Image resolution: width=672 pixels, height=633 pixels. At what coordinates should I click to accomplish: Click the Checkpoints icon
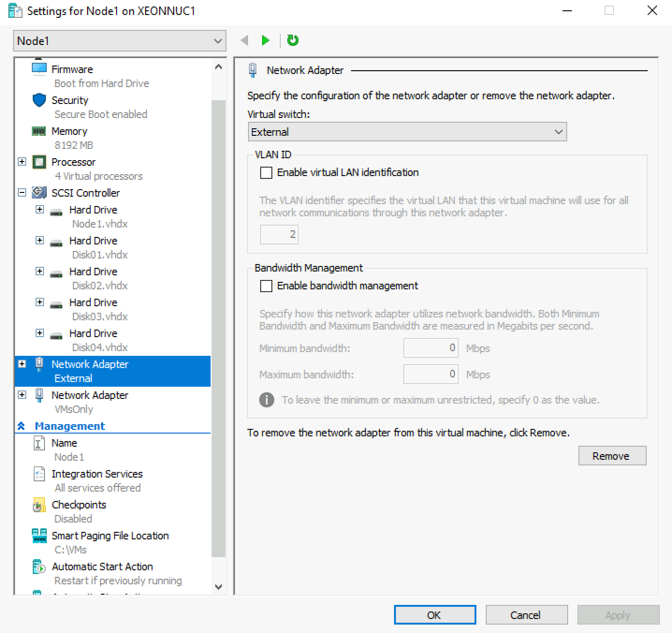(39, 505)
